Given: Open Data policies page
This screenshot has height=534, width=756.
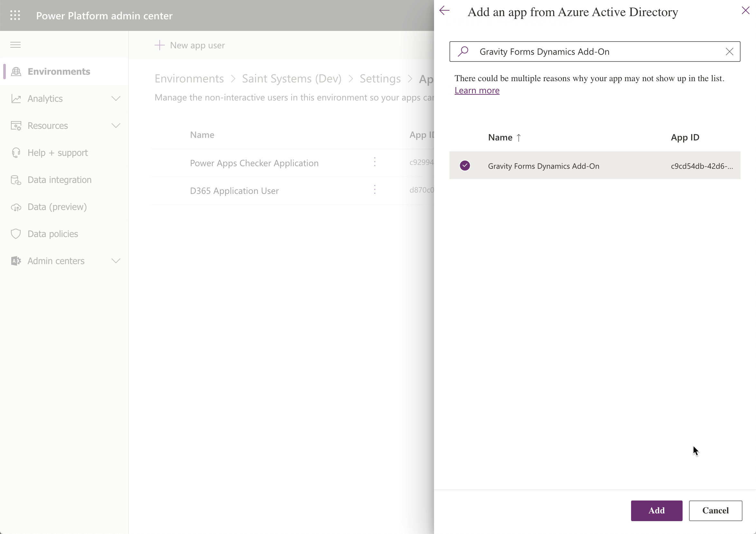Looking at the screenshot, I should tap(64, 234).
